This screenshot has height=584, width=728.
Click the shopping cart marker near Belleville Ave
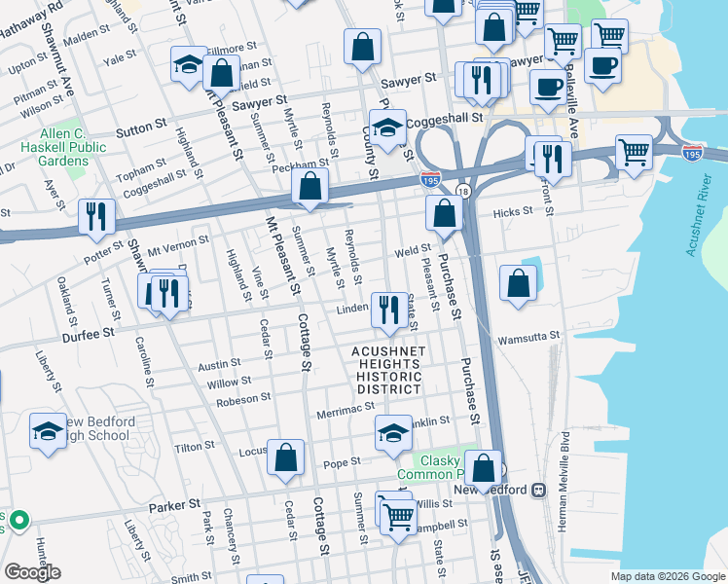(563, 44)
